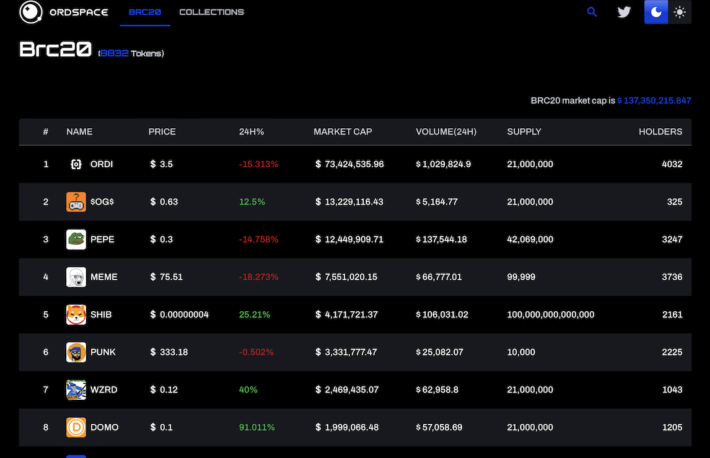Screen dimensions: 710x458
Task: Open the $OG$ token name link
Action: tap(102, 202)
